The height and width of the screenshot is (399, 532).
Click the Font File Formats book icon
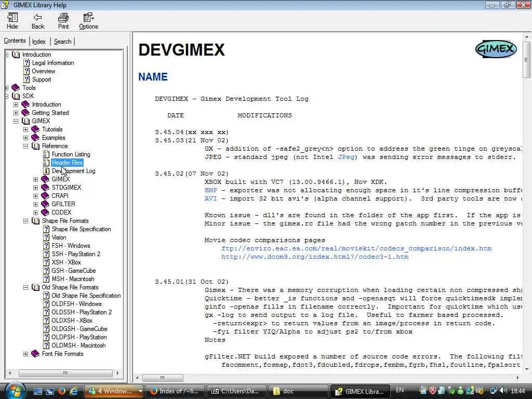coord(35,354)
